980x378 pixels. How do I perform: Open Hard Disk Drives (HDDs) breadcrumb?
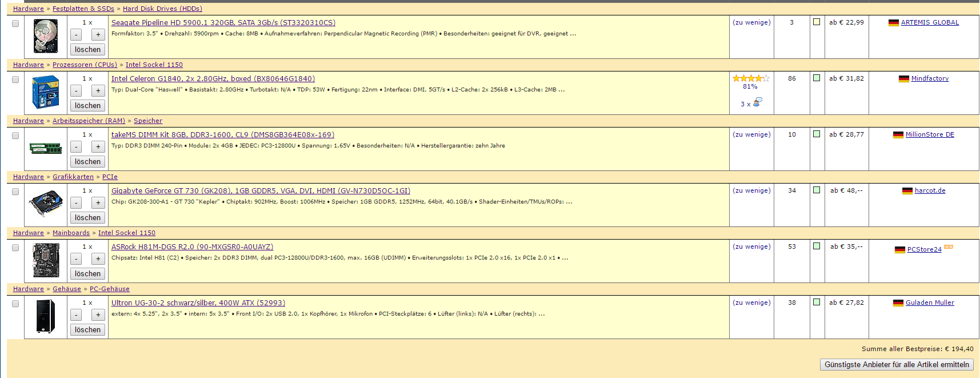point(162,9)
